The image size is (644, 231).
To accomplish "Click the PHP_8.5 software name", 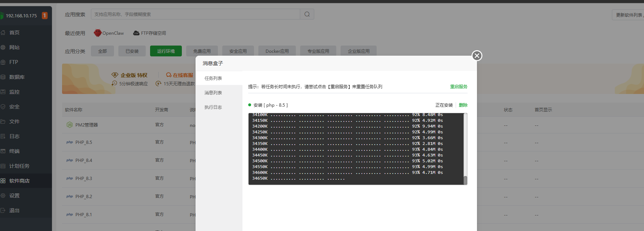I will pyautogui.click(x=84, y=142).
